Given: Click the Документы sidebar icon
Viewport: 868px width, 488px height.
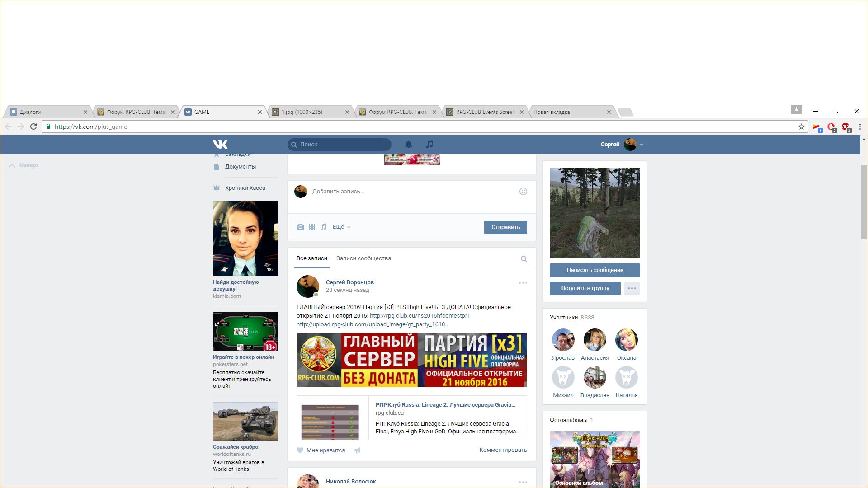Looking at the screenshot, I should click(x=217, y=167).
